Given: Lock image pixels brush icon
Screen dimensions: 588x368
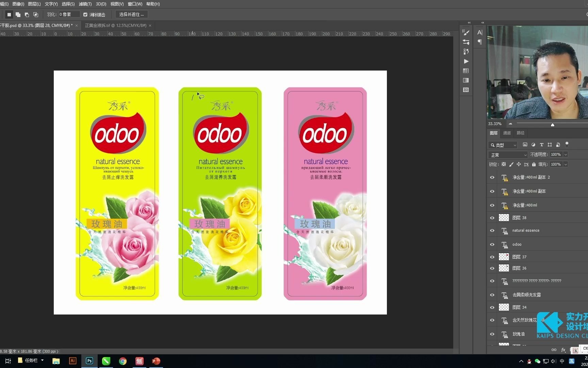Looking at the screenshot, I should tap(511, 164).
